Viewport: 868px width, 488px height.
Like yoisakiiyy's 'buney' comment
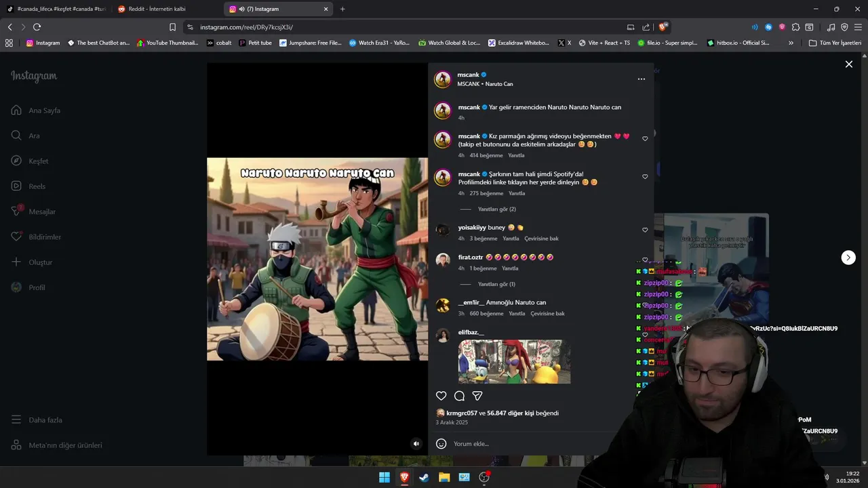coord(645,230)
